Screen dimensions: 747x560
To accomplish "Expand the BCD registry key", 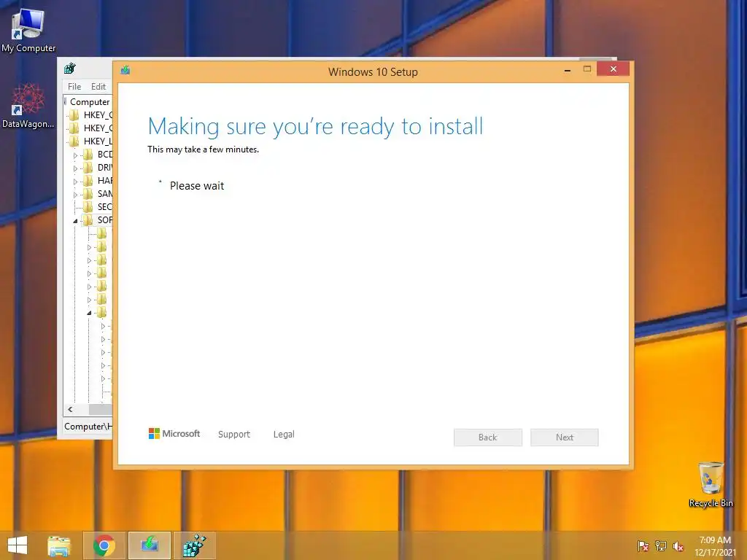I will coord(75,155).
